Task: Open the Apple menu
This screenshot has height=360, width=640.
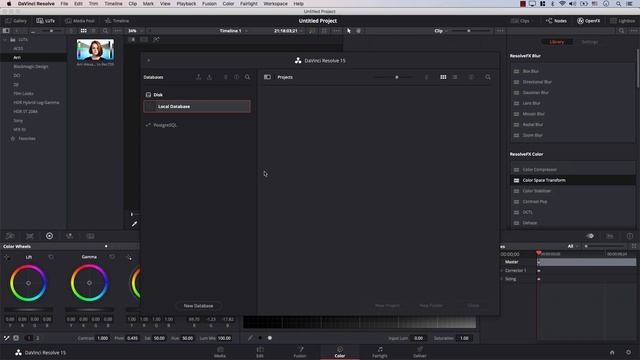Action: coord(9,4)
